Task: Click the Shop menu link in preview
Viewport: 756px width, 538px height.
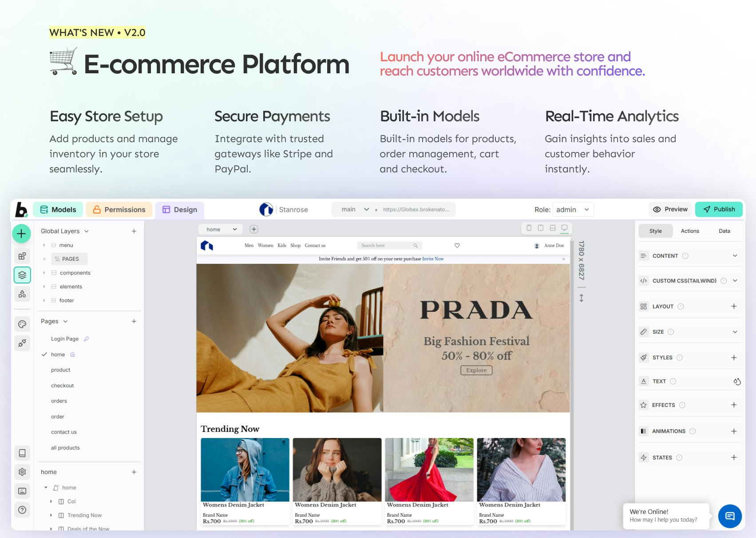Action: tap(296, 246)
